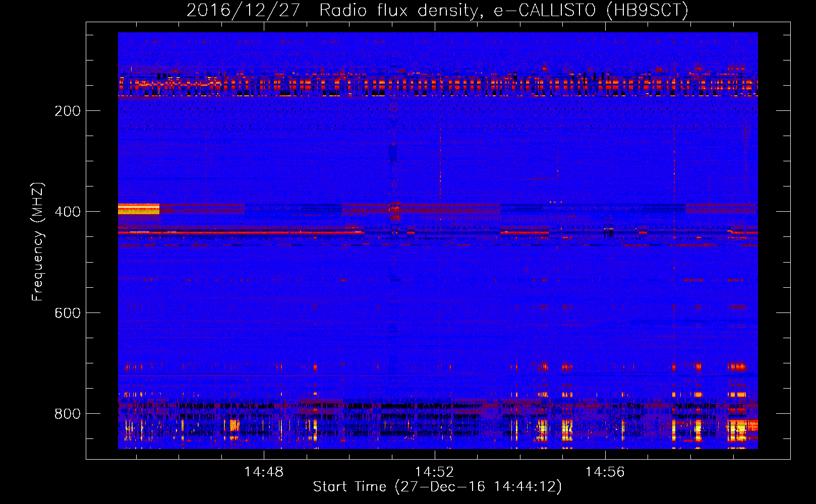Click the '800' frequency axis label
The image size is (816, 504).
[68, 414]
